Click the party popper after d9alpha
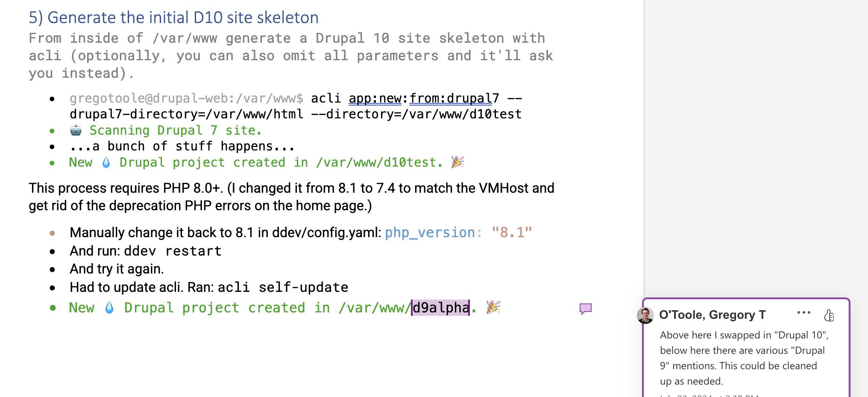This screenshot has width=868, height=397. tap(493, 307)
